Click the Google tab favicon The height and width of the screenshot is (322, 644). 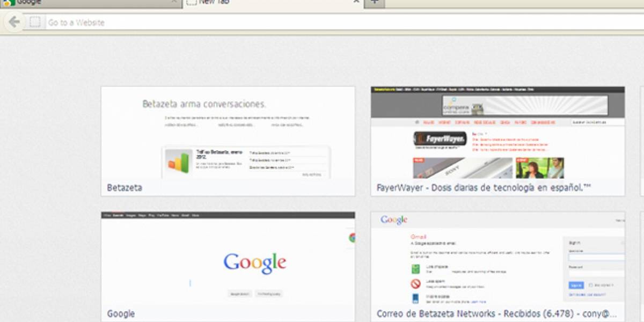(9, 3)
